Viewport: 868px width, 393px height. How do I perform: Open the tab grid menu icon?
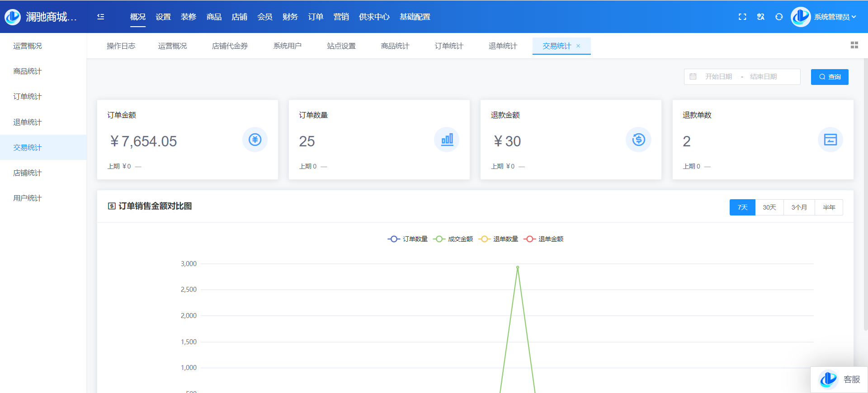tap(854, 45)
